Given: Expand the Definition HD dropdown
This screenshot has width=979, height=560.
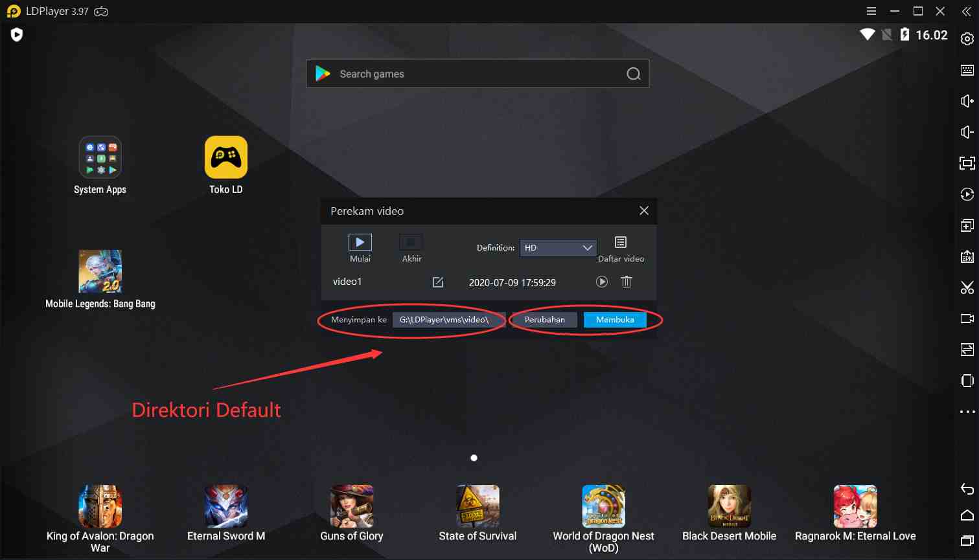Looking at the screenshot, I should pos(558,248).
